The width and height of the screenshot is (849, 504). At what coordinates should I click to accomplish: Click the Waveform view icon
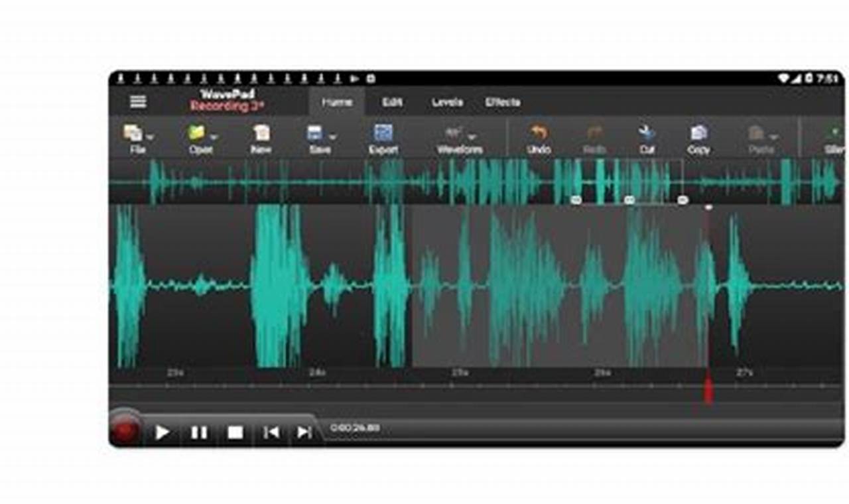[x=454, y=133]
